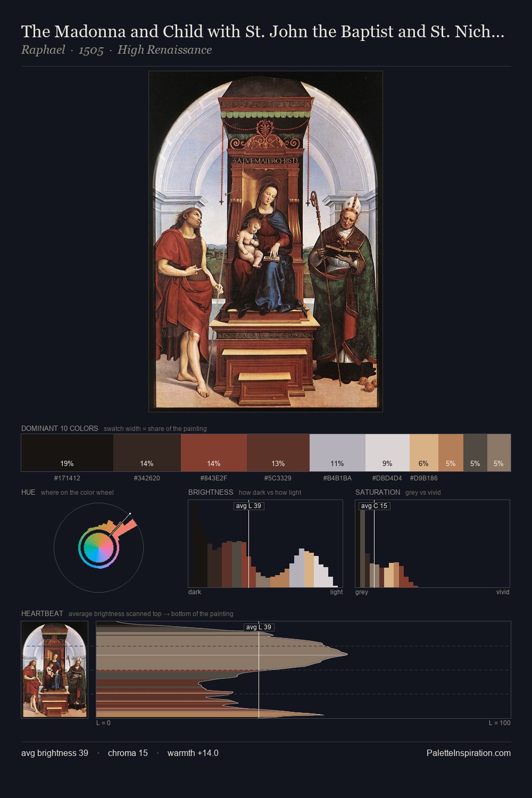Choose the 13% maroon-brown #5C3329 swatch
This screenshot has width=532, height=798.
tap(278, 453)
